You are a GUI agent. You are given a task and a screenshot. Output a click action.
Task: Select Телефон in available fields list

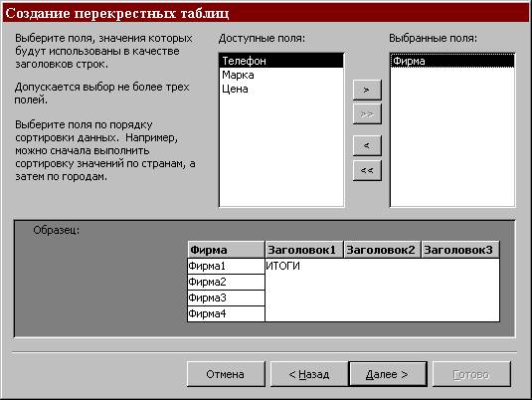point(281,61)
